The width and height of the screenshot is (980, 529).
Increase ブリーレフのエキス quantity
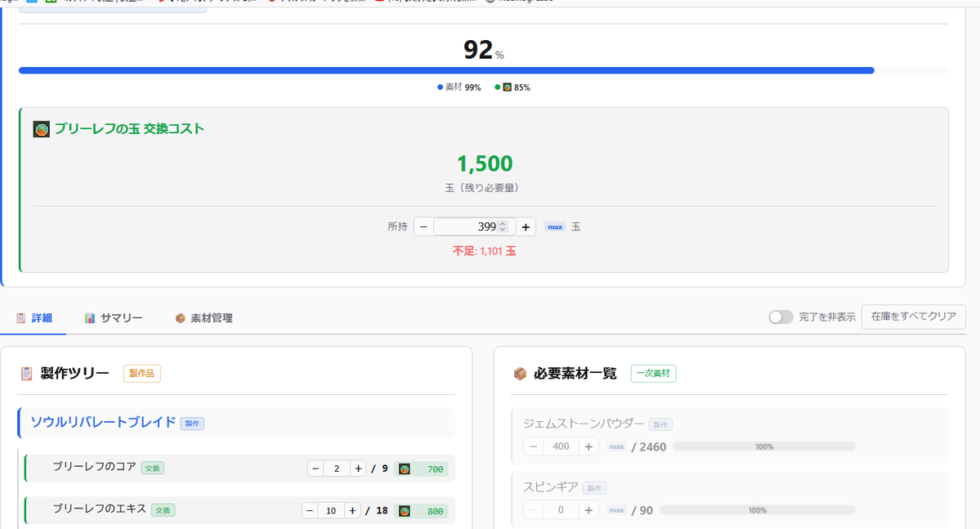[352, 511]
